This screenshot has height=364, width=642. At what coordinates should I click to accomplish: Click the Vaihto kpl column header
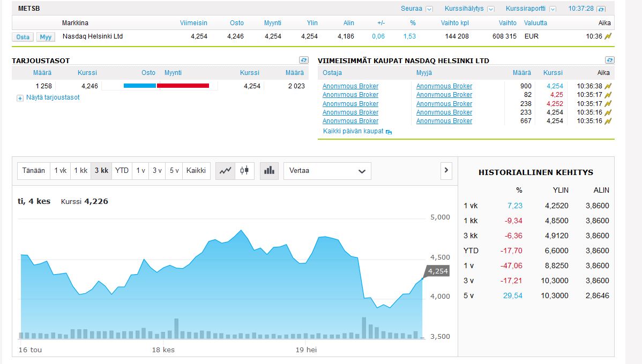coord(455,24)
